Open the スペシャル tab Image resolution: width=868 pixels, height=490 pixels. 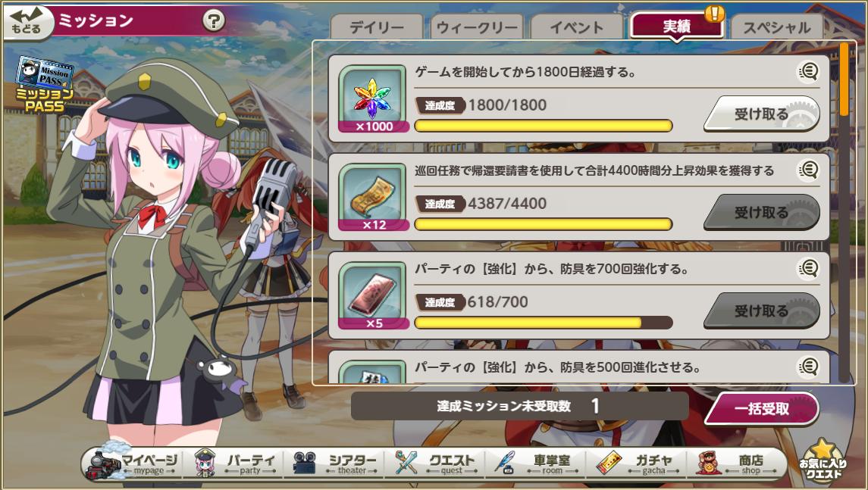point(777,28)
